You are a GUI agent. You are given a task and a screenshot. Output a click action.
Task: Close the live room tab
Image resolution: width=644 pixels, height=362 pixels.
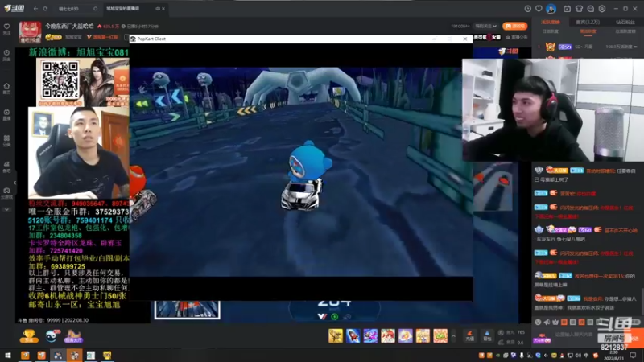[163, 9]
